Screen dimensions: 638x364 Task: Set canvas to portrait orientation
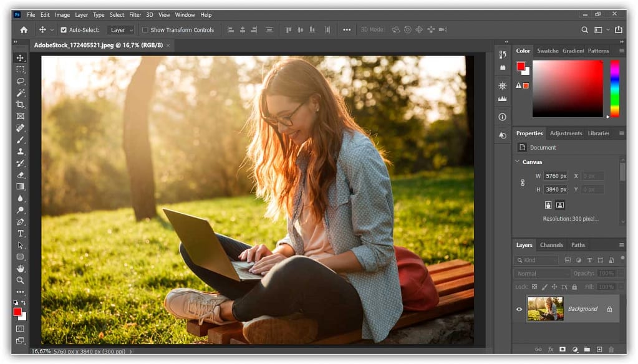pyautogui.click(x=548, y=205)
